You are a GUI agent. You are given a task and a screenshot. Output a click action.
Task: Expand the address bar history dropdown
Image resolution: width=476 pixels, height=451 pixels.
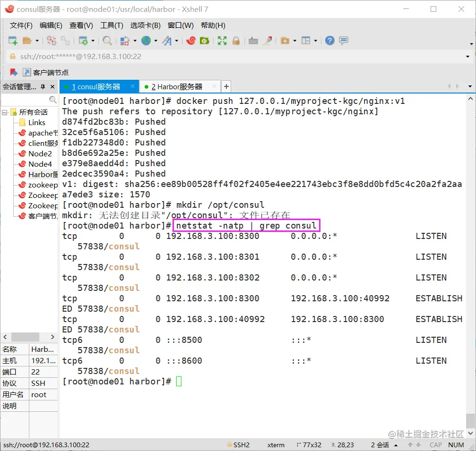467,57
